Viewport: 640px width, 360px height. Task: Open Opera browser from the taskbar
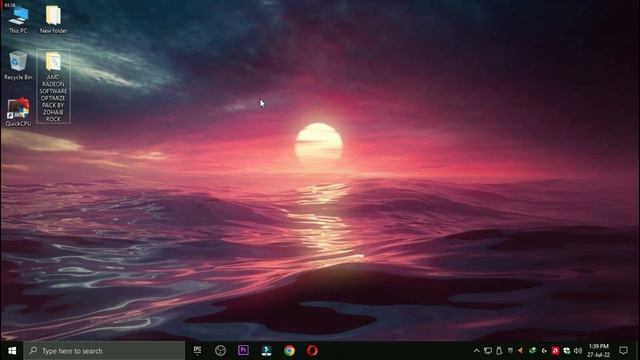point(312,351)
